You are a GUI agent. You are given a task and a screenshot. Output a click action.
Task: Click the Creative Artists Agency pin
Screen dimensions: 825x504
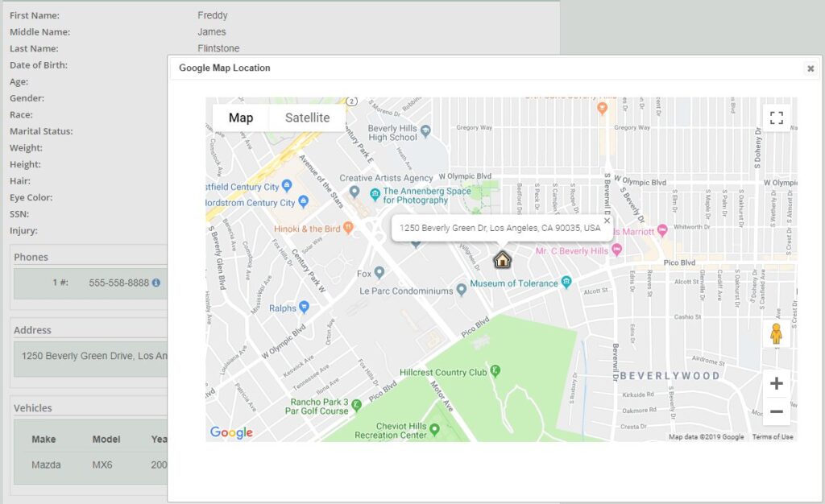(x=354, y=192)
